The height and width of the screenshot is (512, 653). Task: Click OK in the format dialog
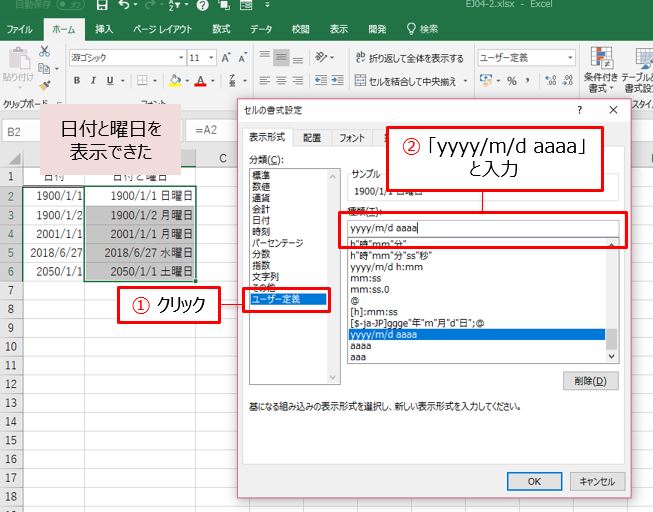coord(534,482)
